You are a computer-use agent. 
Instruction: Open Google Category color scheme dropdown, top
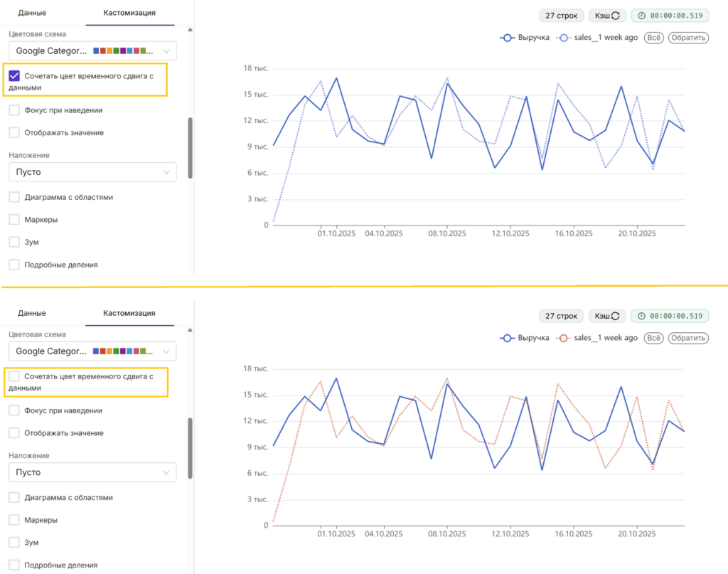click(x=92, y=51)
